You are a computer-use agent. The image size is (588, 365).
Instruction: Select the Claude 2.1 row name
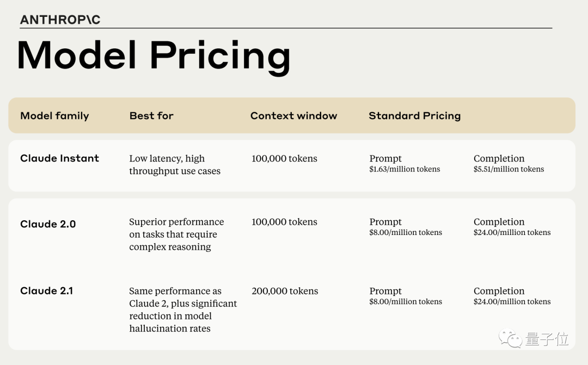coord(46,290)
